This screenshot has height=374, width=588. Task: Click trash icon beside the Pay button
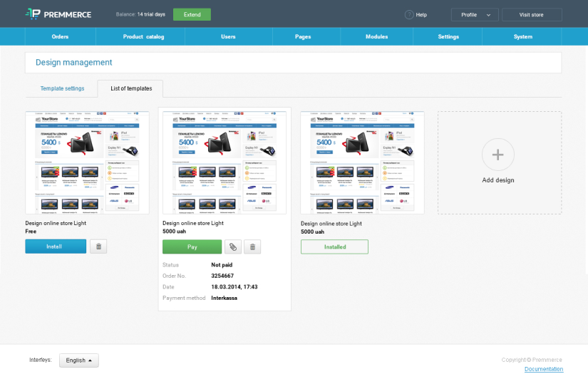point(252,247)
